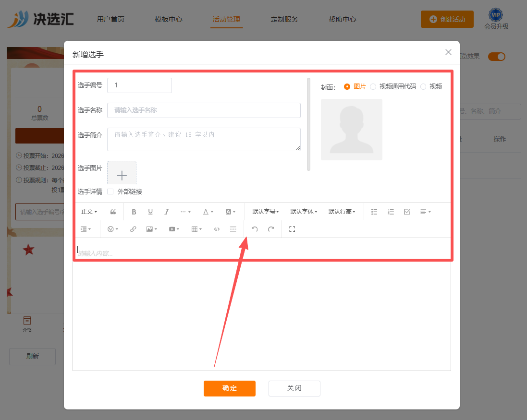The height and width of the screenshot is (420, 527).
Task: Click the 操作 column header
Action: pyautogui.click(x=500, y=139)
